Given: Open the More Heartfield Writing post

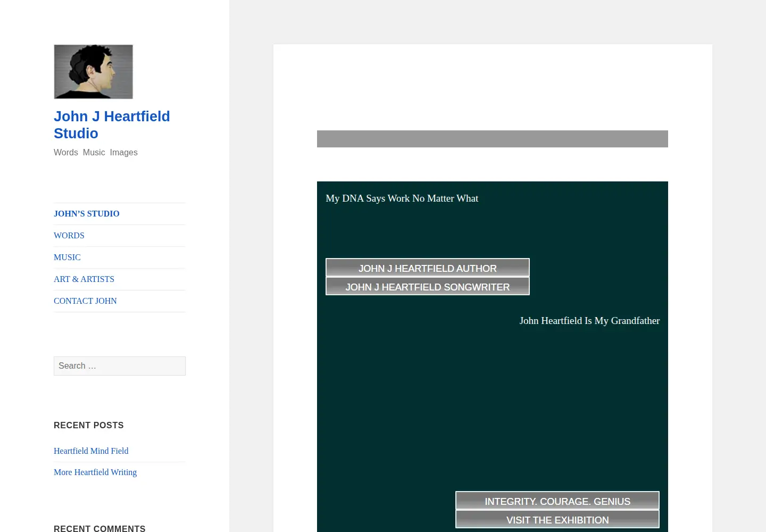Looking at the screenshot, I should pos(95,472).
